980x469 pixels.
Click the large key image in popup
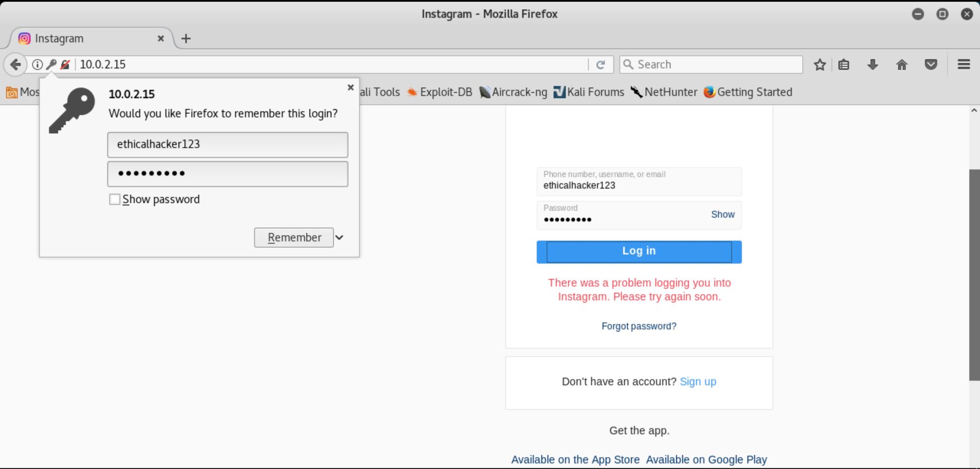click(72, 110)
